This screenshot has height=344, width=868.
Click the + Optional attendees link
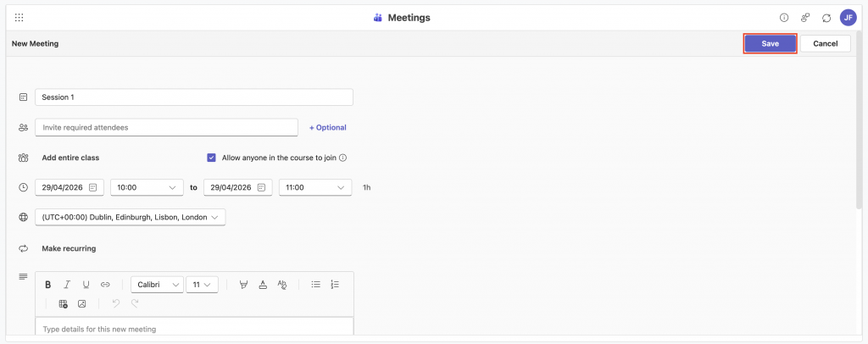[327, 127]
